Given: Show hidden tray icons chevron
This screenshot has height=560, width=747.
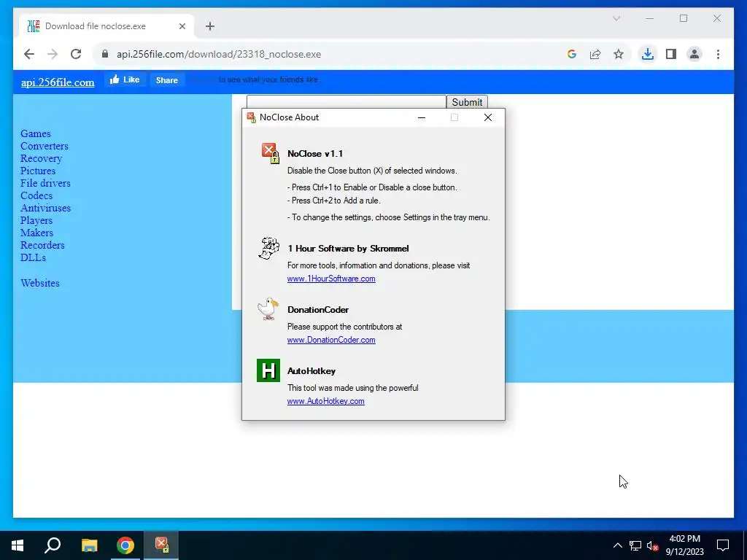Looking at the screenshot, I should 617,545.
